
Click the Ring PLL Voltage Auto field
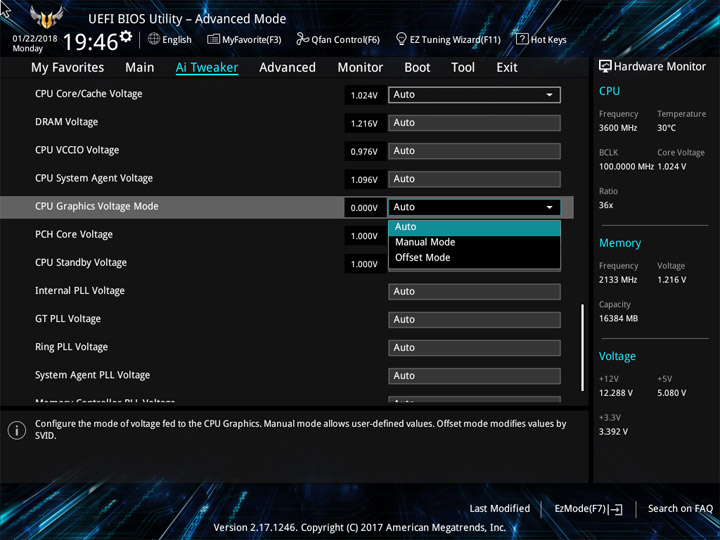pos(474,348)
